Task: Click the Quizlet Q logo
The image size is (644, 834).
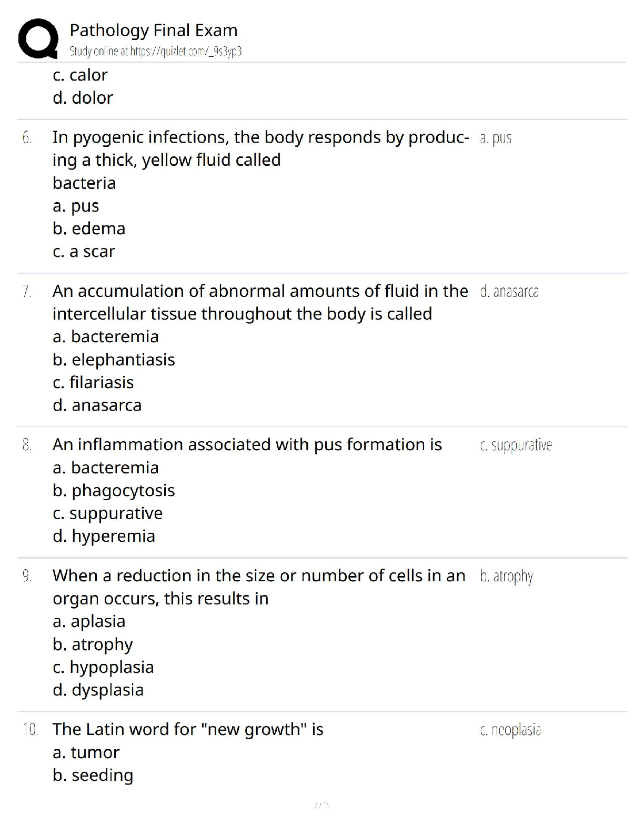Action: [x=38, y=38]
